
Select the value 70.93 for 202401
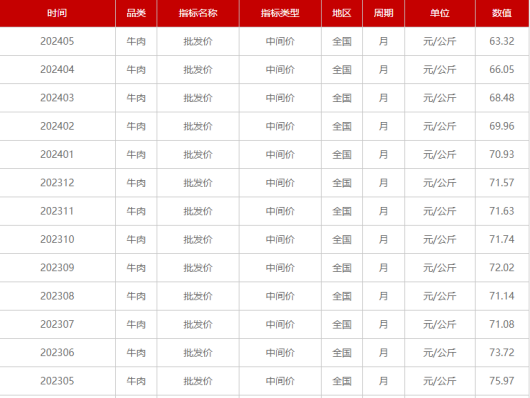pyautogui.click(x=502, y=155)
